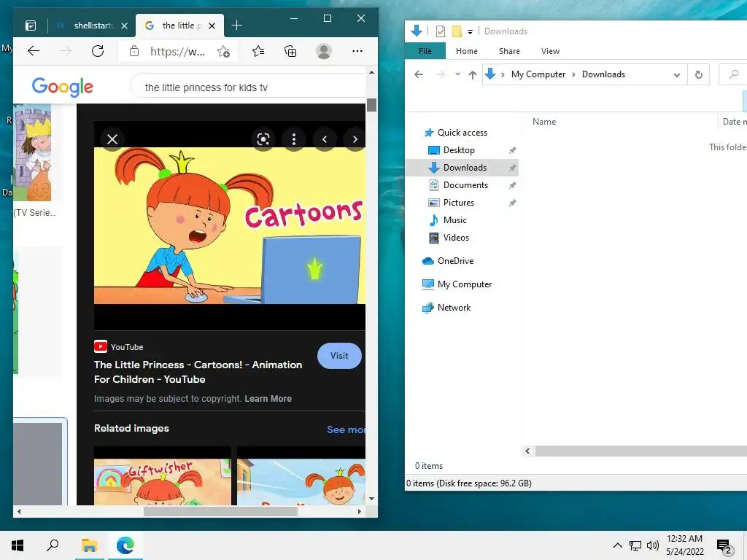Refresh the Downloads folder
This screenshot has width=747, height=560.
698,75
